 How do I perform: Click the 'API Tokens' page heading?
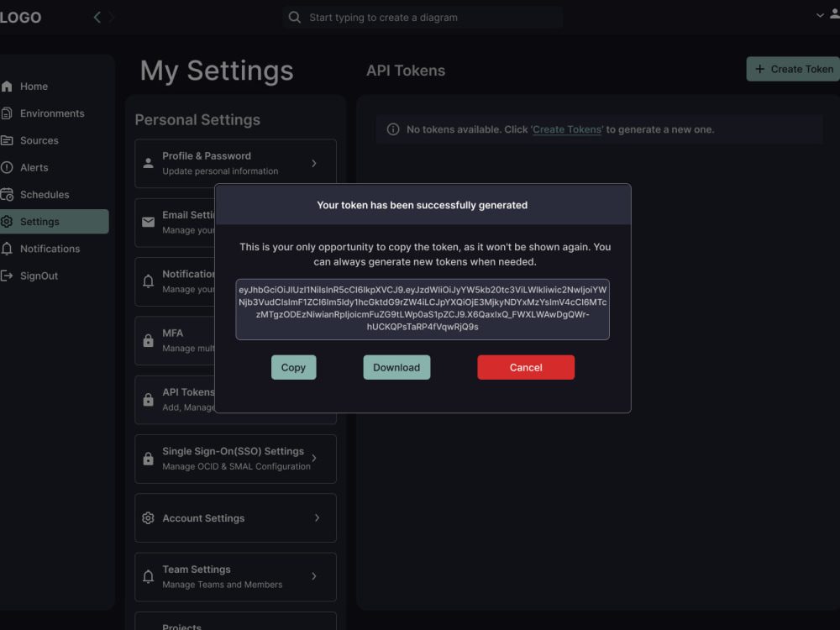[x=406, y=71]
